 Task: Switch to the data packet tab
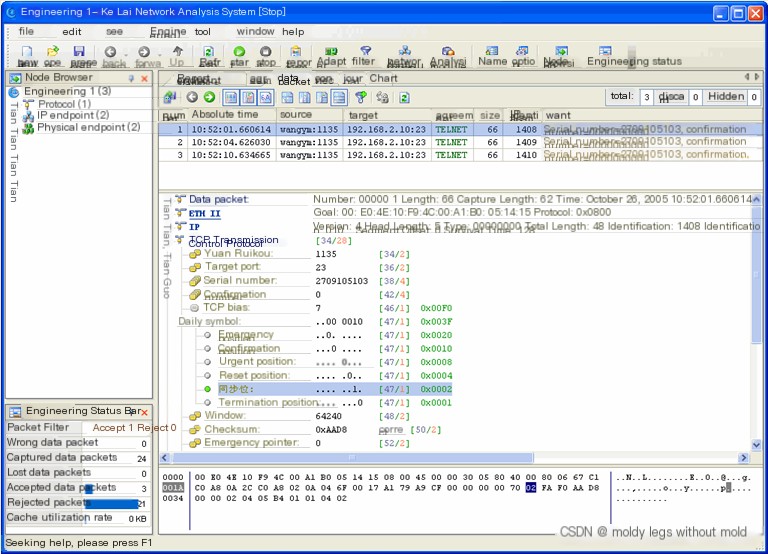pyautogui.click(x=294, y=79)
